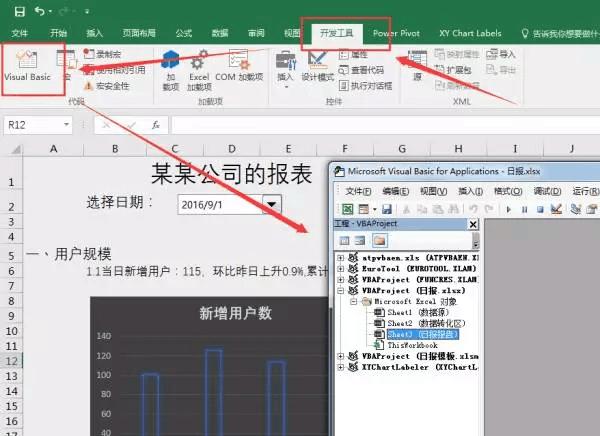The width and height of the screenshot is (600, 436).
Task: Open the Power Pivot tab
Action: (x=396, y=33)
